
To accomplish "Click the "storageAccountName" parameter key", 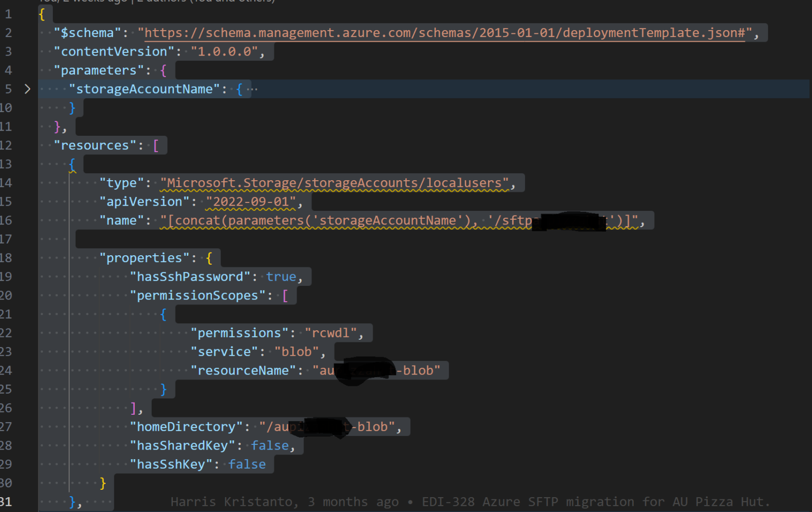I will 144,89.
